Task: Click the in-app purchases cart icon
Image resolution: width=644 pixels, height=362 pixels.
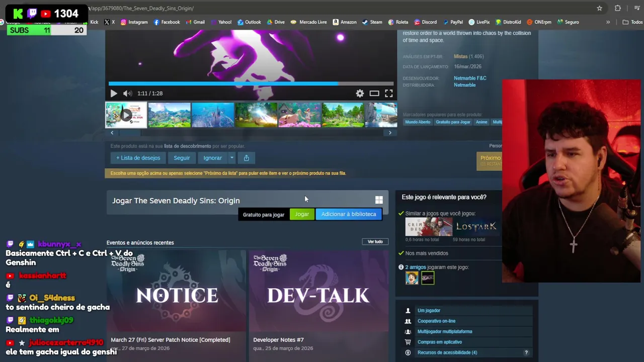Action: 408,342
